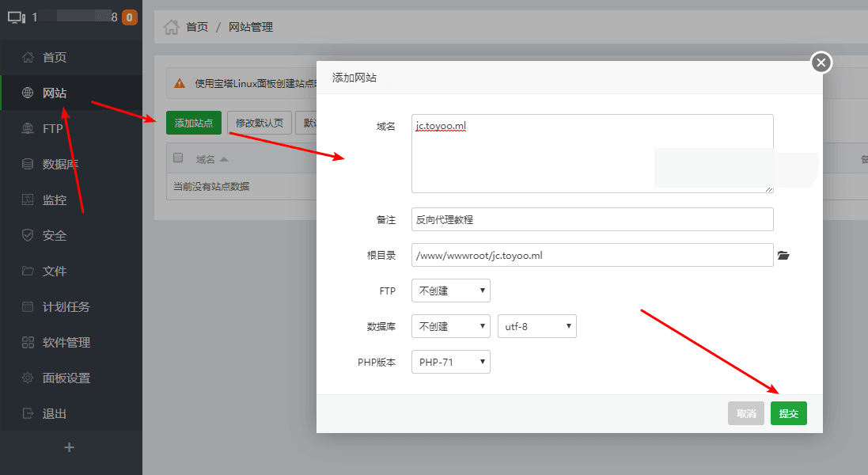This screenshot has height=475, width=868.
Task: Click the shield security icon
Action: pos(28,235)
